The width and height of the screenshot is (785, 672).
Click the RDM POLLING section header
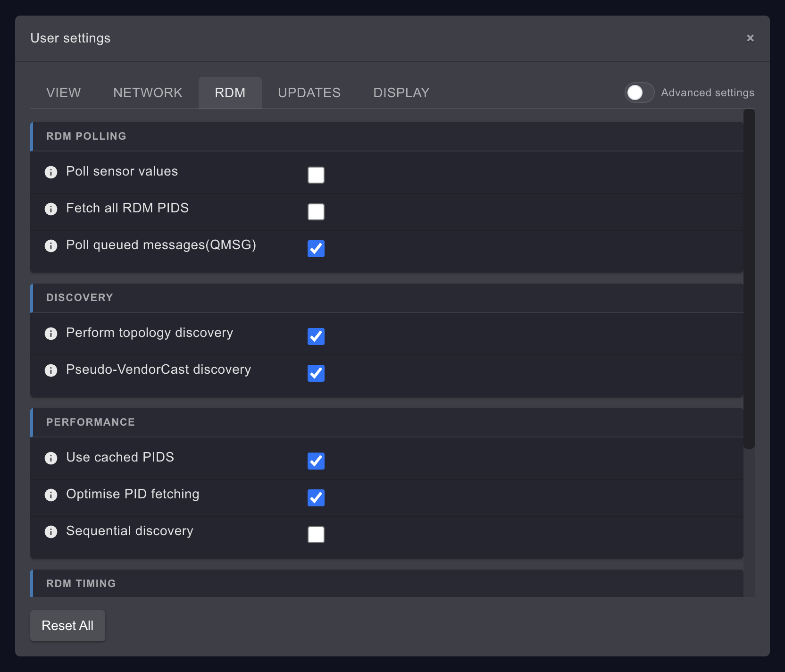point(387,136)
